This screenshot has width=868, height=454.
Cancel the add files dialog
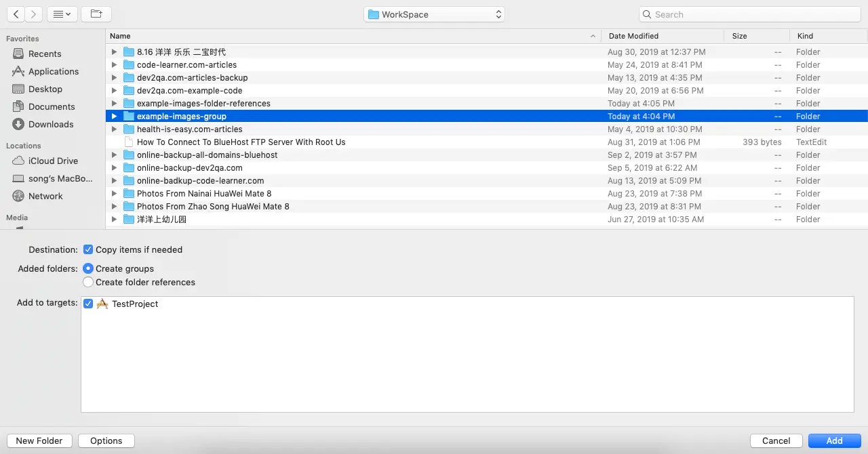[775, 440]
